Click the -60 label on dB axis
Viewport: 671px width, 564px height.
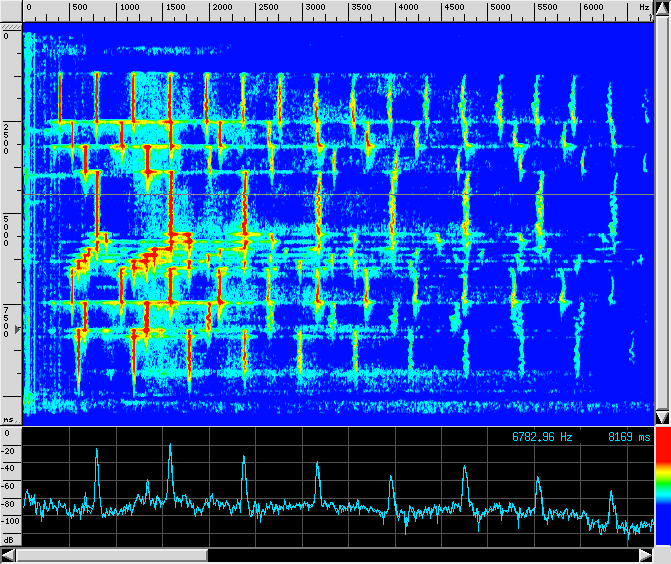(x=10, y=486)
